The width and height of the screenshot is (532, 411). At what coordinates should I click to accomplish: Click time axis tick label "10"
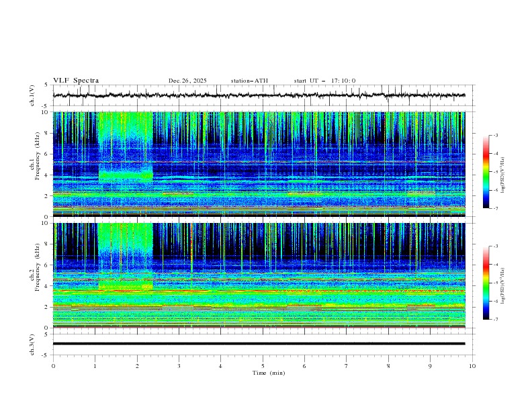[472, 366]
